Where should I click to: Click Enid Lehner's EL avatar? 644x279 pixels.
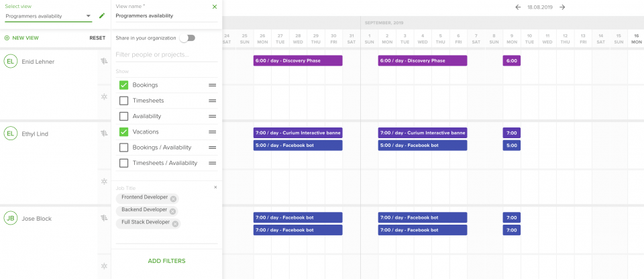click(x=10, y=62)
